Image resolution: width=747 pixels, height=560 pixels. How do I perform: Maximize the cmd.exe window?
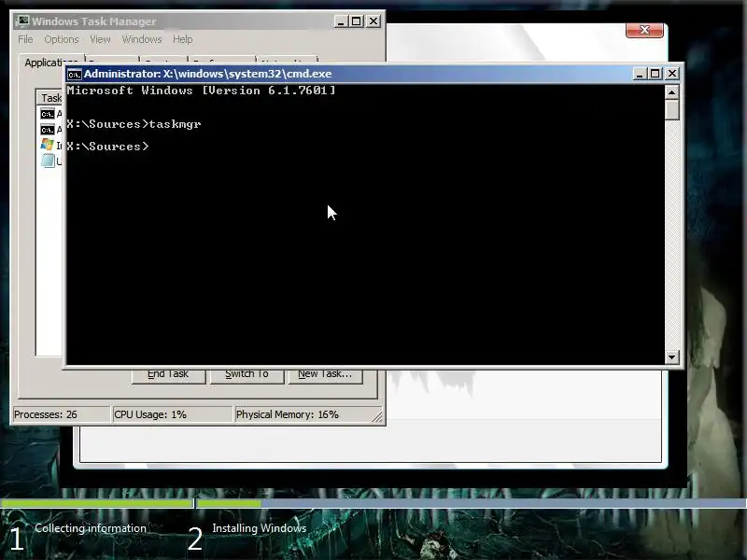[655, 74]
